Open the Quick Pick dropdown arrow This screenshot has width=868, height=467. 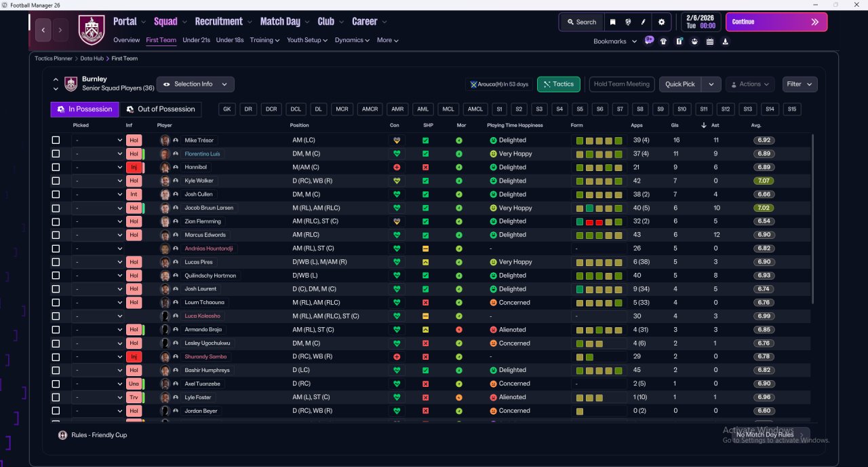point(711,84)
